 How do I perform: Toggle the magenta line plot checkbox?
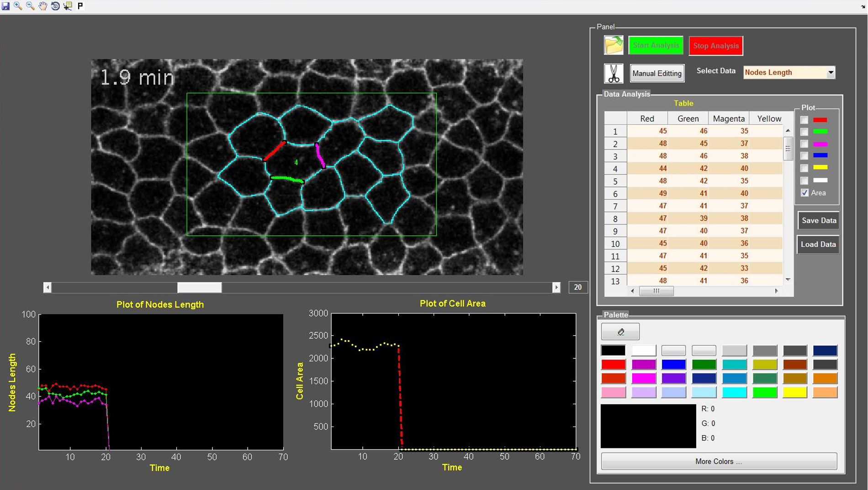pyautogui.click(x=804, y=144)
